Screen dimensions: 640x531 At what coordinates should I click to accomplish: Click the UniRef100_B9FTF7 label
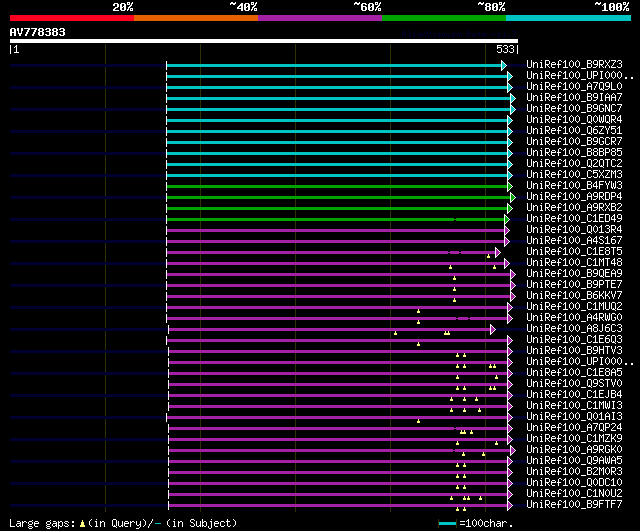[x=574, y=505]
